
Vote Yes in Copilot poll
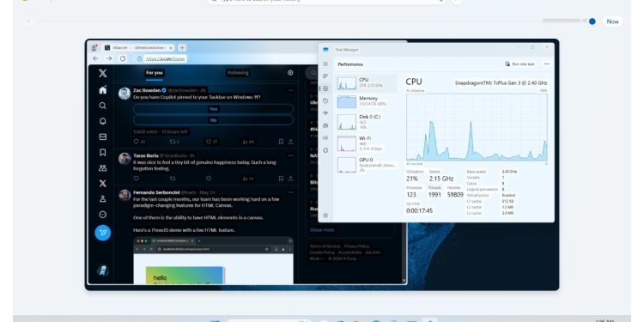(213, 109)
